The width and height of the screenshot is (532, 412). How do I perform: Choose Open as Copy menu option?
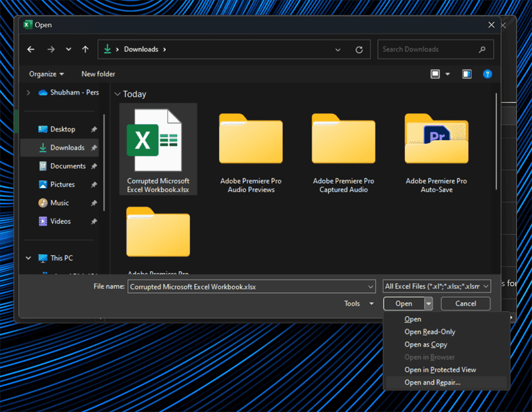point(446,344)
